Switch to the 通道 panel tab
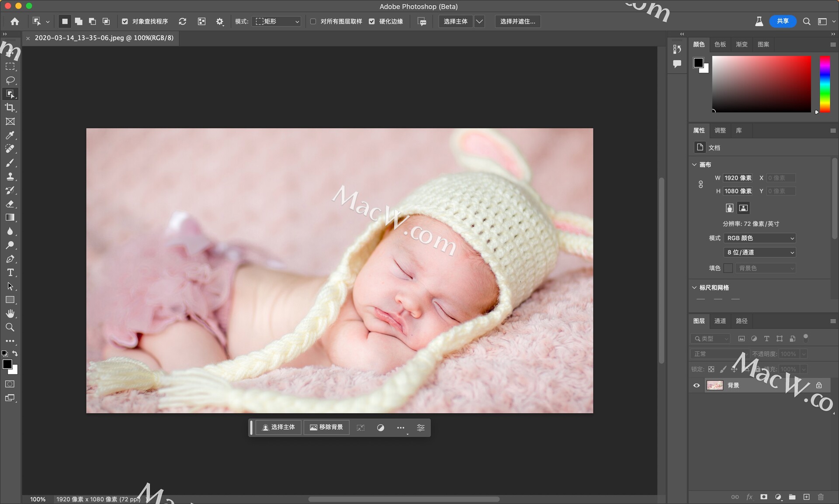 (720, 321)
